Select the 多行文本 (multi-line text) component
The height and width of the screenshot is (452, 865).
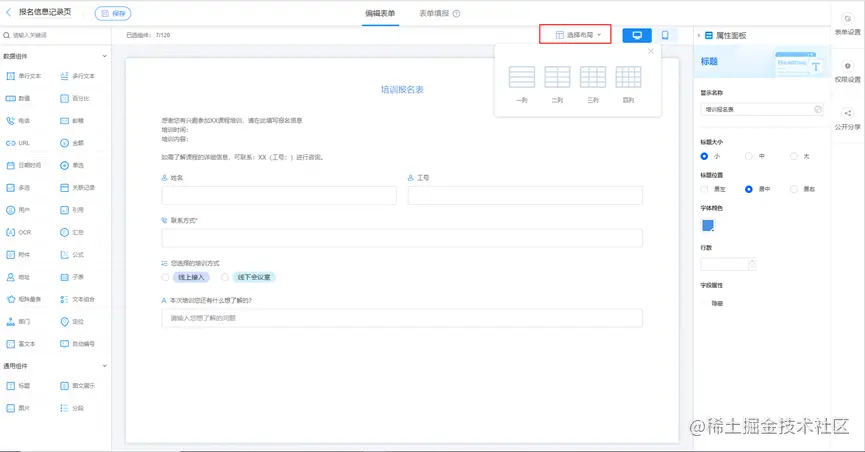tap(77, 76)
